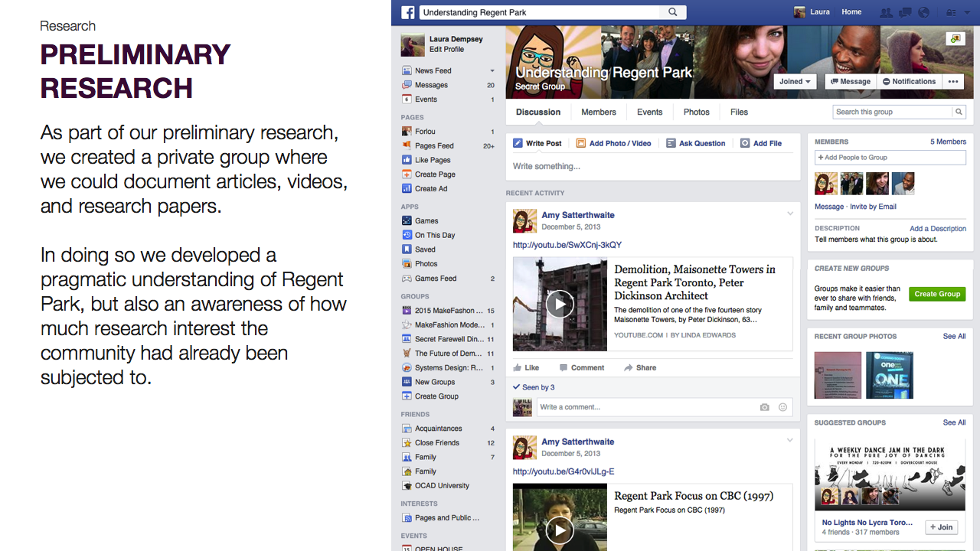Join No Lights No Lycra group
The height and width of the screenshot is (551, 980).
coord(941,527)
